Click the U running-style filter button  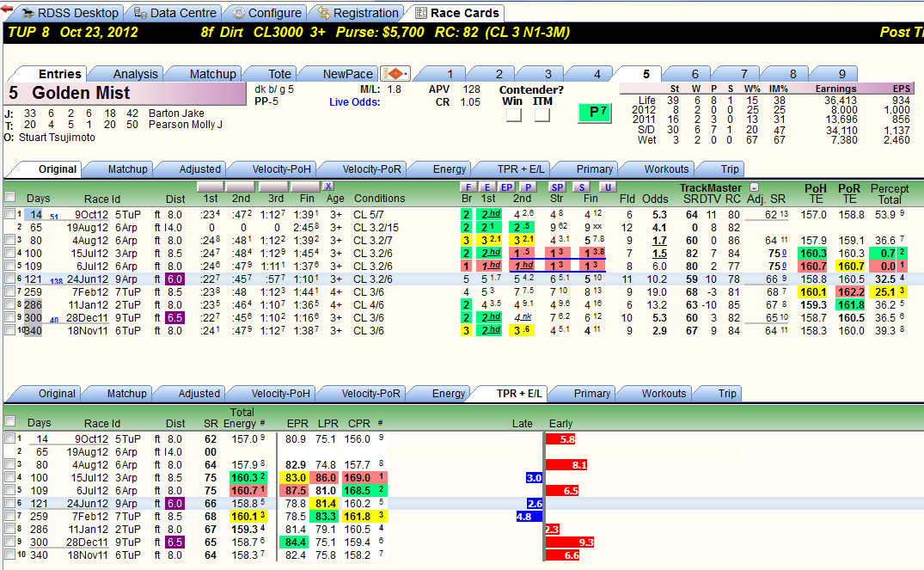coord(608,187)
